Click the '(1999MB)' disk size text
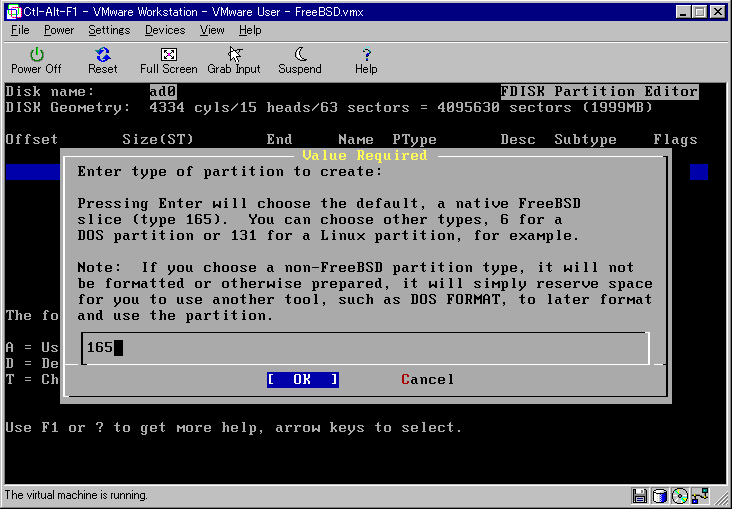732x509 pixels. click(617, 108)
